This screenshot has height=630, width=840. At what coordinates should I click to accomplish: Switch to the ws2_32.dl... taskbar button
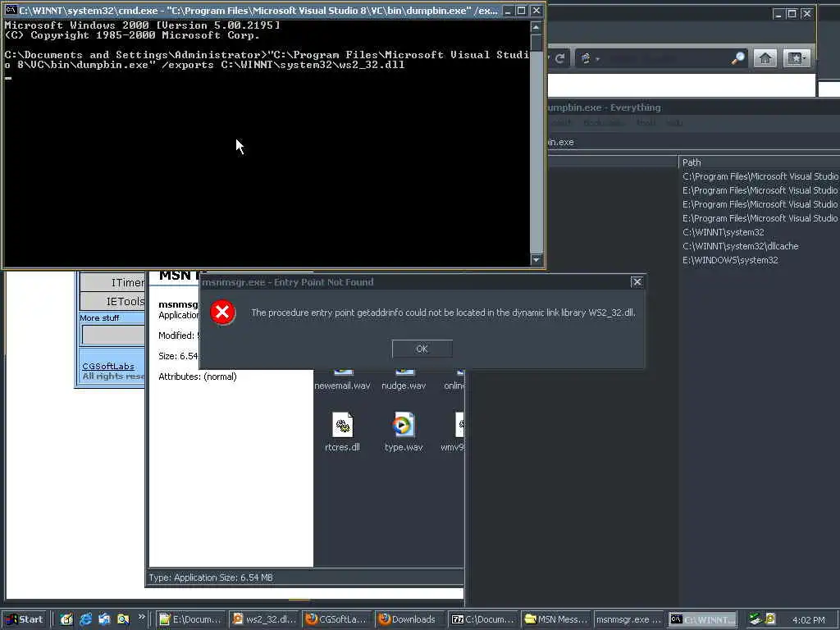(265, 619)
